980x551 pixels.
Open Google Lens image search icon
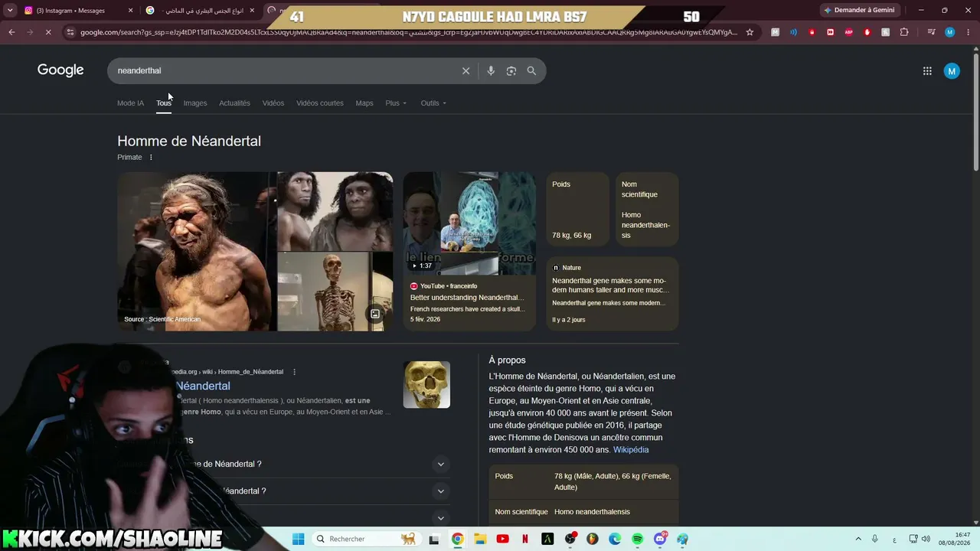click(511, 70)
